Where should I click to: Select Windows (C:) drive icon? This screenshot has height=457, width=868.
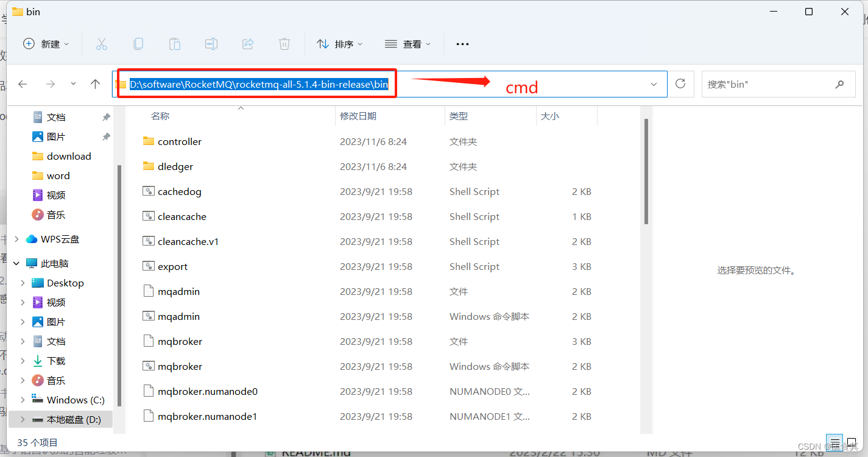pos(38,400)
